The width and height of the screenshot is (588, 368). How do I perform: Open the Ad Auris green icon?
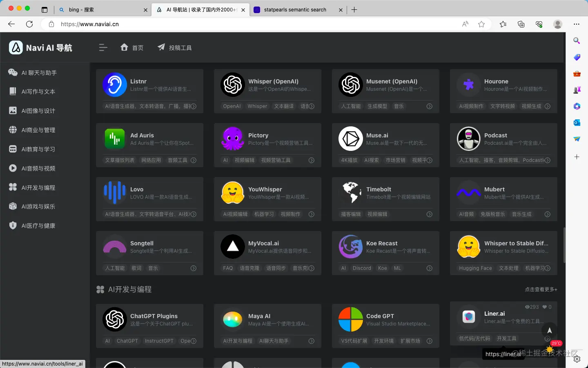click(115, 139)
